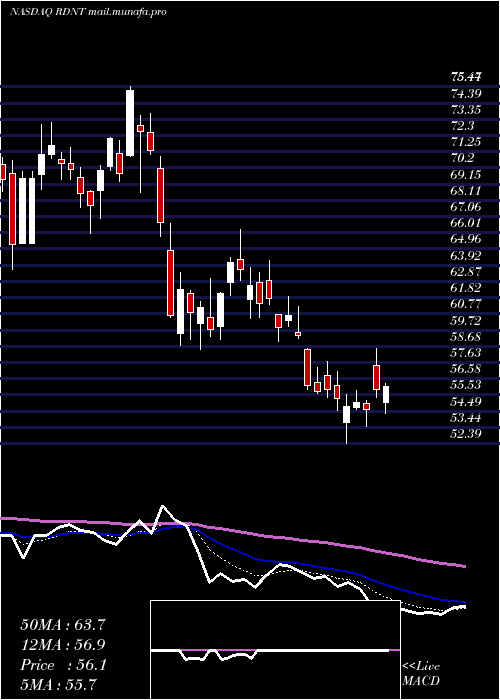Click the 71.25 price label
The height and width of the screenshot is (700, 500).
pyautogui.click(x=467, y=142)
